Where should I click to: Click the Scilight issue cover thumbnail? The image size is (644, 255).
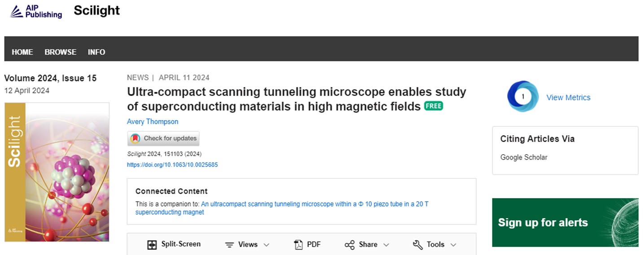pyautogui.click(x=57, y=172)
